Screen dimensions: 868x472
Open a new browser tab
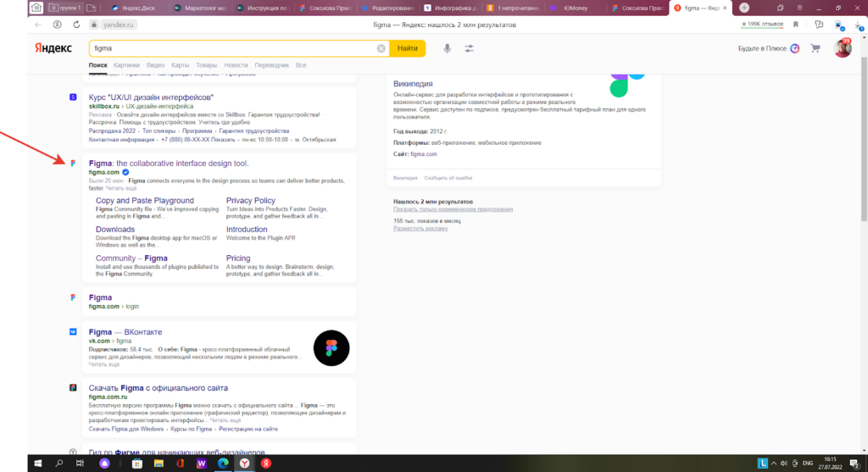[744, 8]
